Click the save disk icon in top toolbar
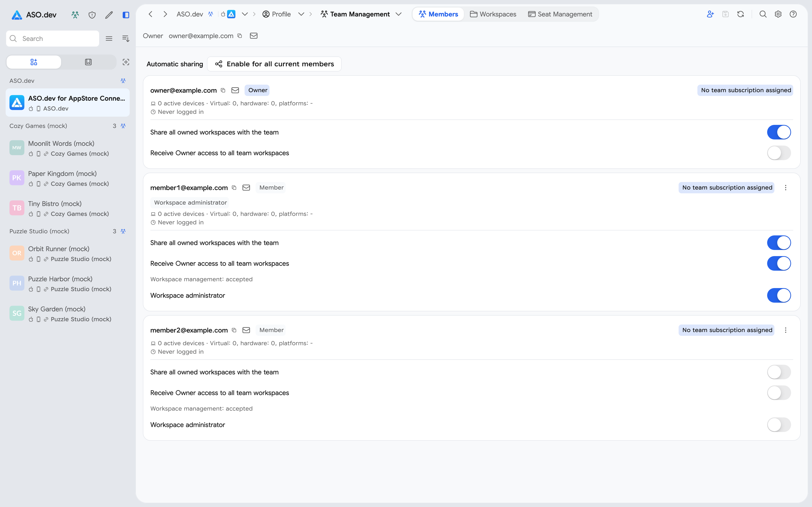The width and height of the screenshot is (812, 507). click(x=726, y=14)
